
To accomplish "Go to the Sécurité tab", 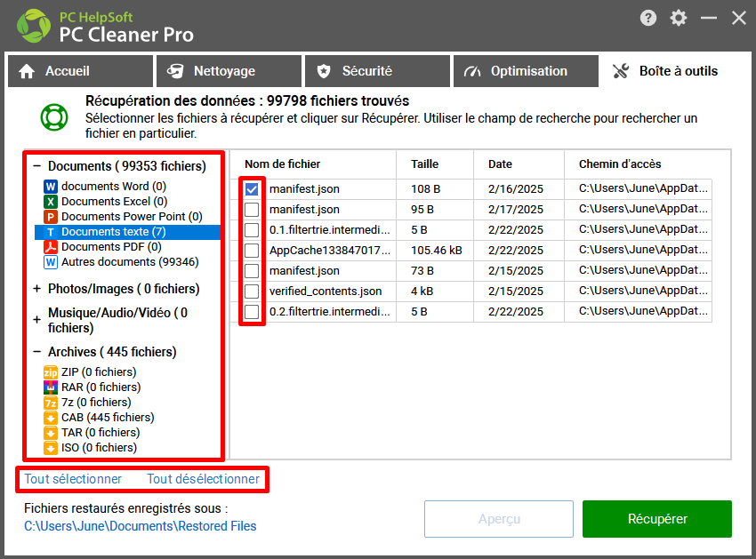I will [377, 71].
